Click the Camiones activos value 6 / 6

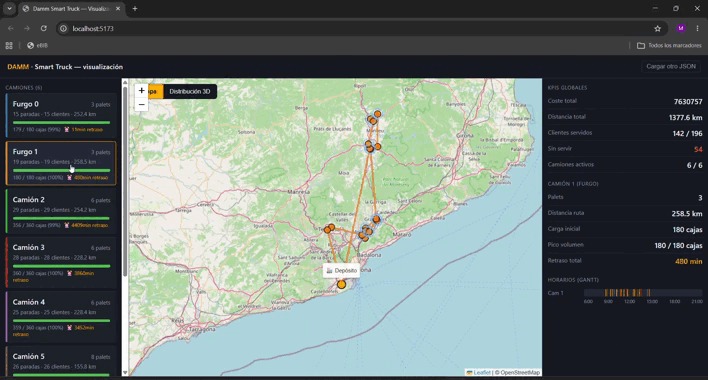click(694, 165)
